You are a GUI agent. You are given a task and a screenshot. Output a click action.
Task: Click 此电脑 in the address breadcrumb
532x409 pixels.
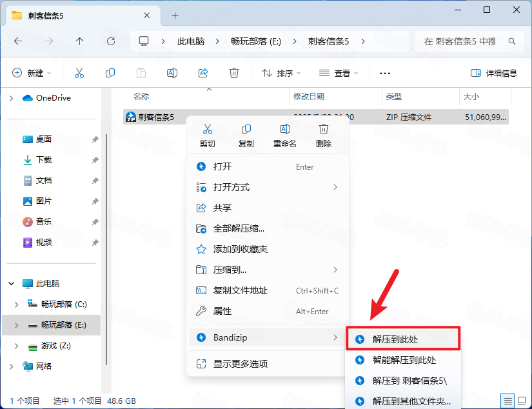point(191,41)
